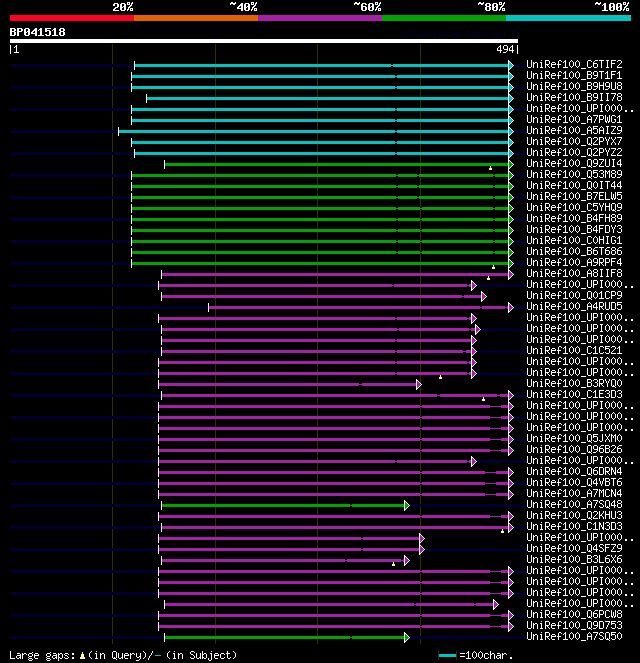The image size is (640, 663).
Task: Click the cyan ~100% identity legend segment
Action: (x=569, y=18)
